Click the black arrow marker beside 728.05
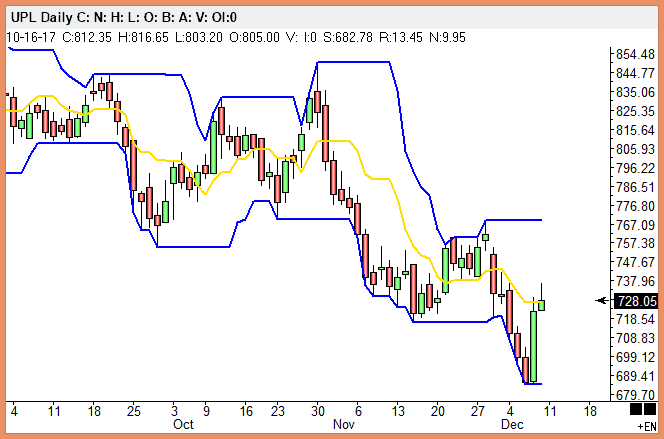Viewport: 664px width, 439px height. 603,300
